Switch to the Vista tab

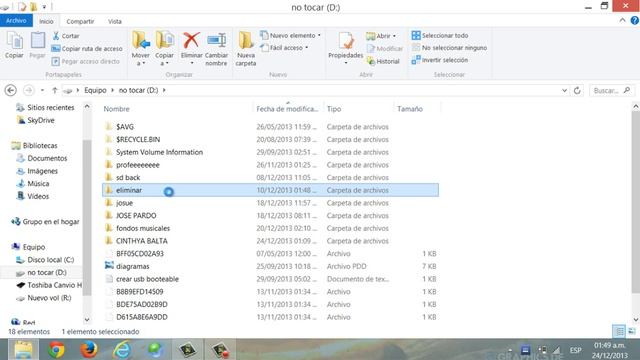pyautogui.click(x=115, y=21)
